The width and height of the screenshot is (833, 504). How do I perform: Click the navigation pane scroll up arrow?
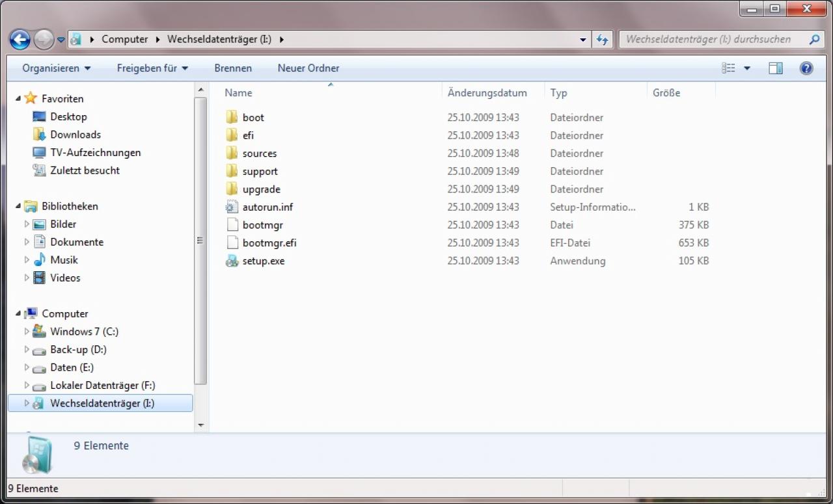[200, 90]
